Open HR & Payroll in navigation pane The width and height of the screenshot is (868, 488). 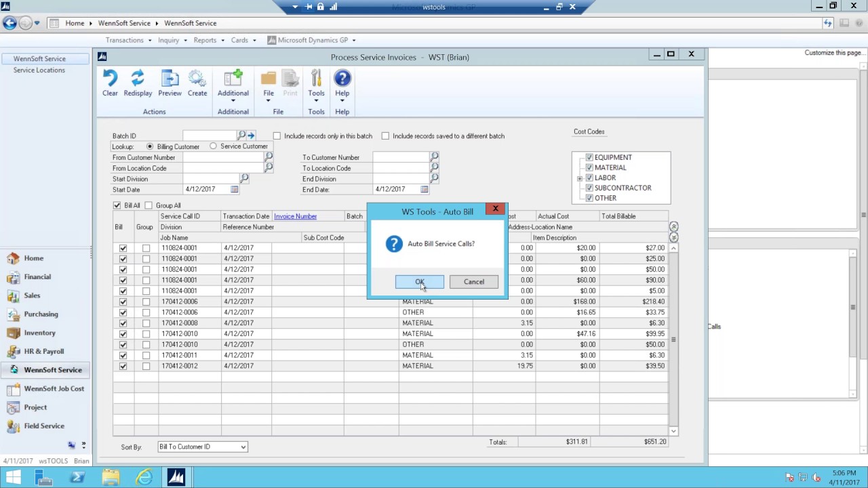pyautogui.click(x=43, y=351)
